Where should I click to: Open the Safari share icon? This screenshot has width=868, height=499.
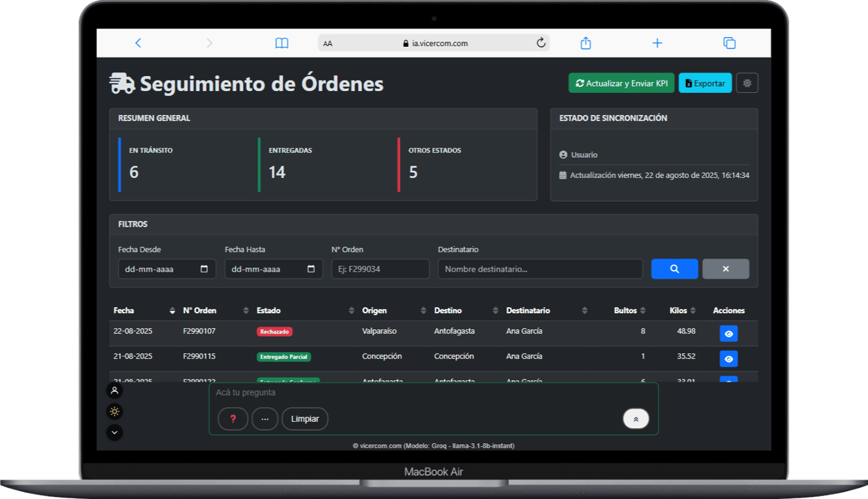[x=585, y=43]
